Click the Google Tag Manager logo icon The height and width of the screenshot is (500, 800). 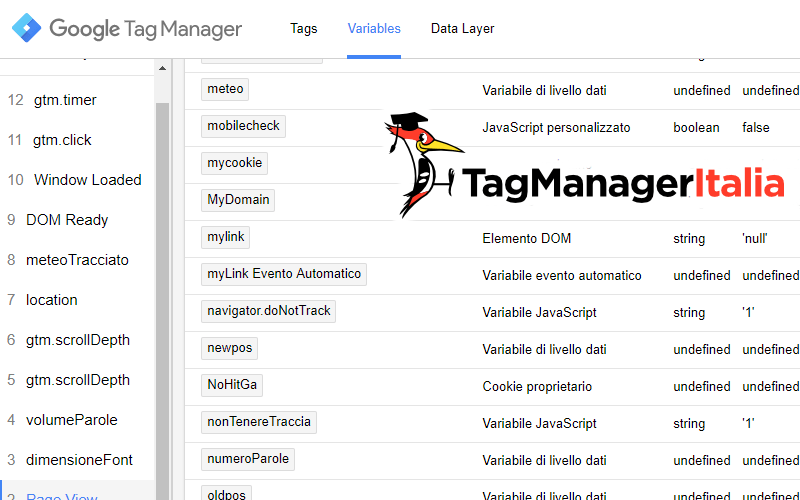pyautogui.click(x=27, y=28)
